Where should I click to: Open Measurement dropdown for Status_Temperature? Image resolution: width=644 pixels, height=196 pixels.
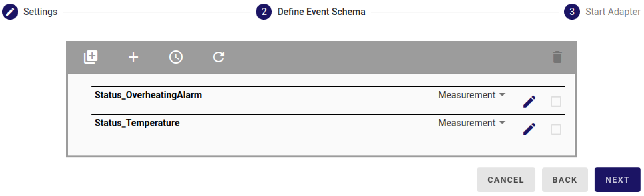click(x=471, y=123)
